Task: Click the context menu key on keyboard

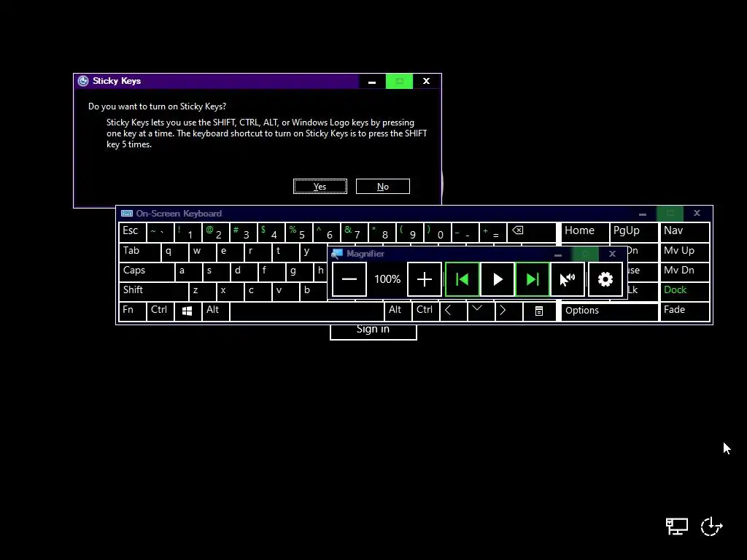Action: 539,311
